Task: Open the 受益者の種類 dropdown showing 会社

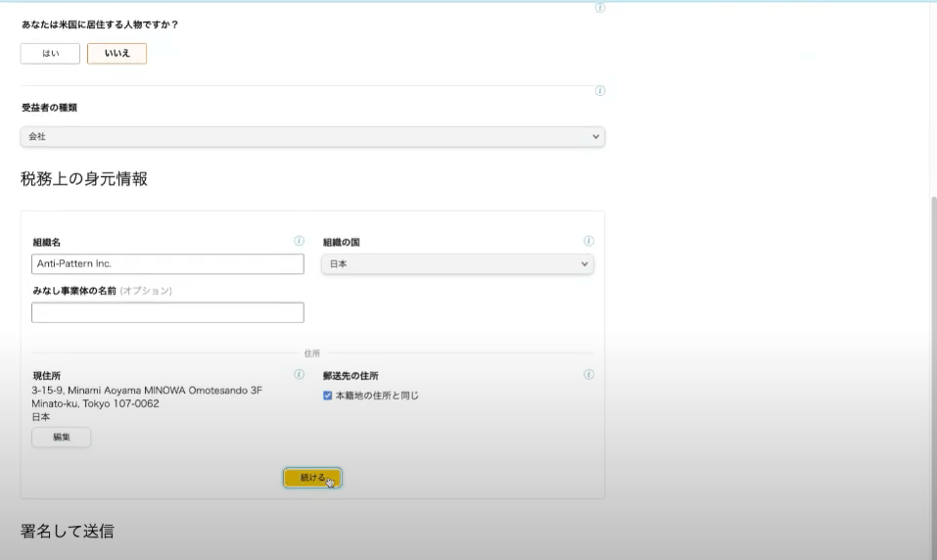Action: [312, 136]
